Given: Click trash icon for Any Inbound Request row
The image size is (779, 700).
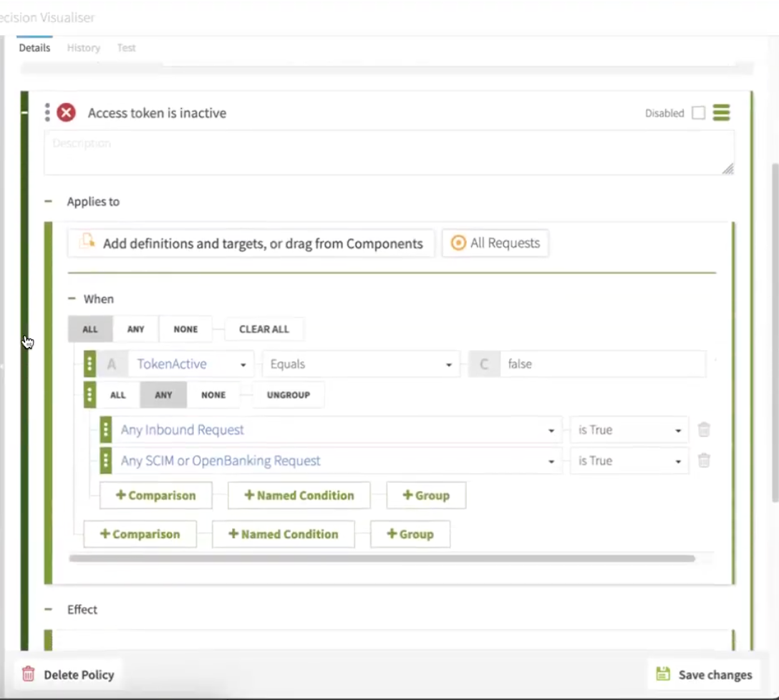Looking at the screenshot, I should tap(704, 429).
